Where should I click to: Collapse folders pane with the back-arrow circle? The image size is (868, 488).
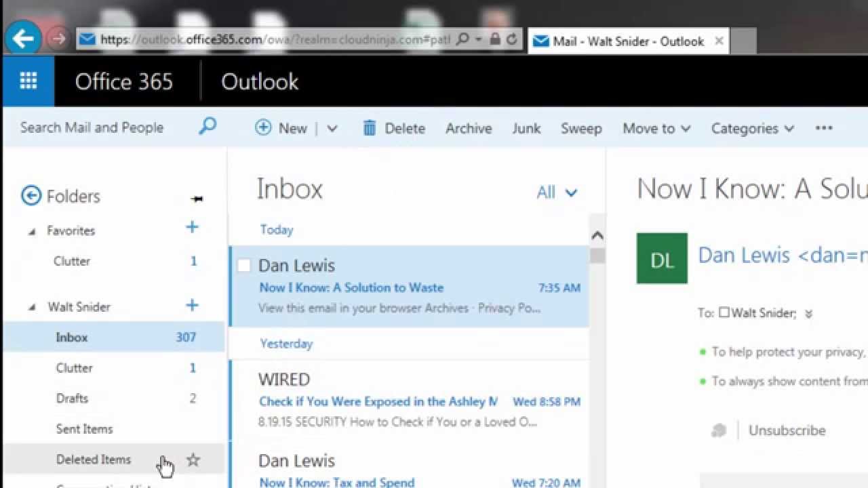pos(31,196)
